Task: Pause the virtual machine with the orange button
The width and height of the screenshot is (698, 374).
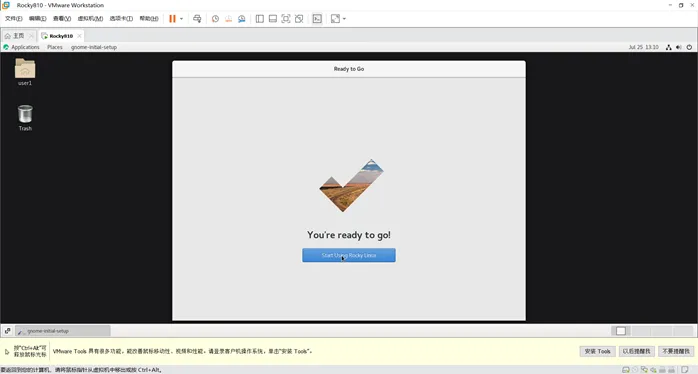Action: [x=172, y=19]
